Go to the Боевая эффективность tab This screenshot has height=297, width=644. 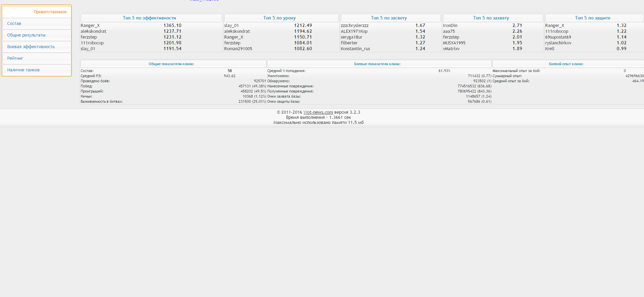click(x=31, y=47)
